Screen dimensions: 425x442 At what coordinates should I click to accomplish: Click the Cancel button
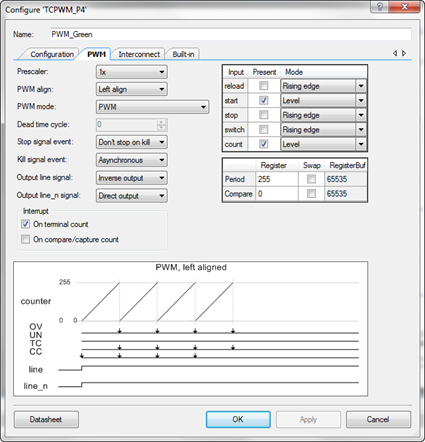click(378, 419)
